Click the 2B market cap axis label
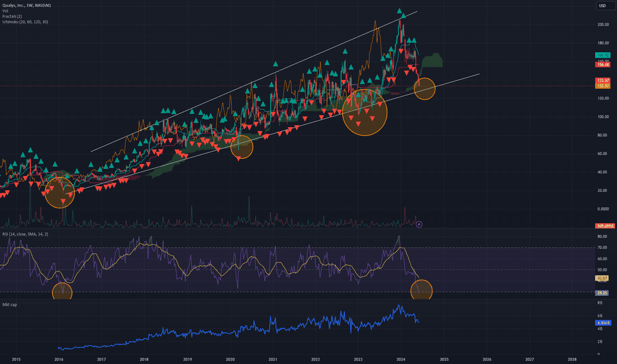617x364 pixels. coord(600,341)
